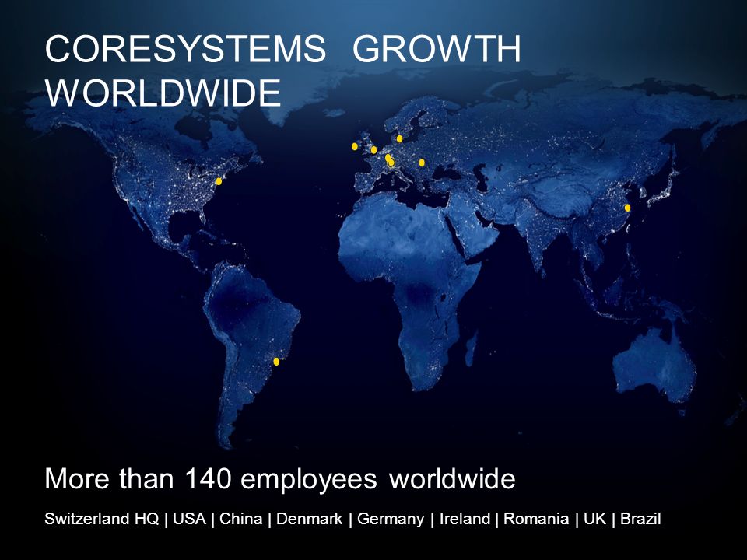This screenshot has width=747, height=560.
Task: Click the yellow dot in Brazil
Action: (276, 362)
